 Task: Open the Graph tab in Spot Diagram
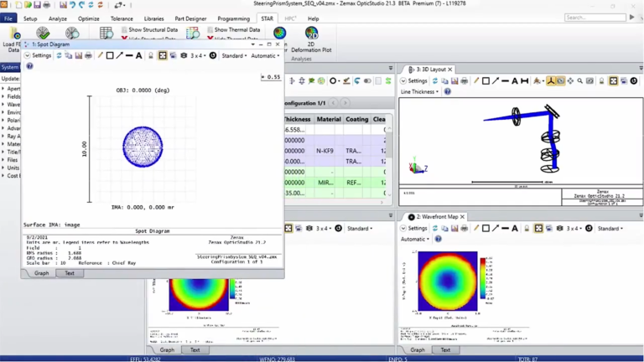(x=41, y=273)
